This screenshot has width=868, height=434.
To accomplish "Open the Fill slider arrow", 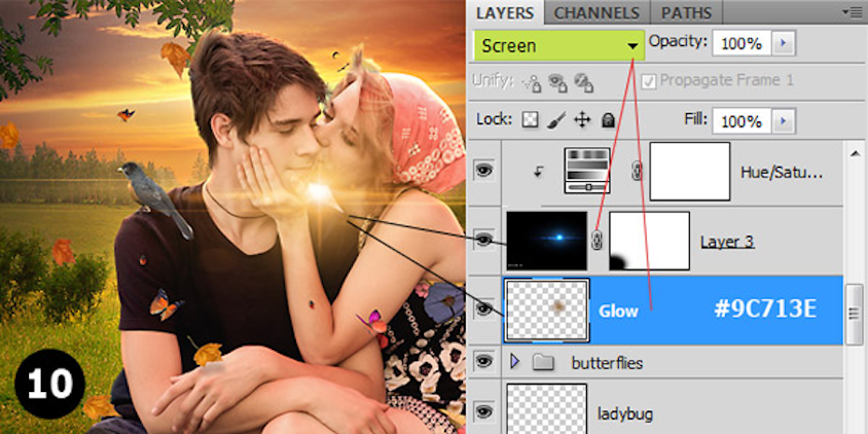I will coord(783,120).
